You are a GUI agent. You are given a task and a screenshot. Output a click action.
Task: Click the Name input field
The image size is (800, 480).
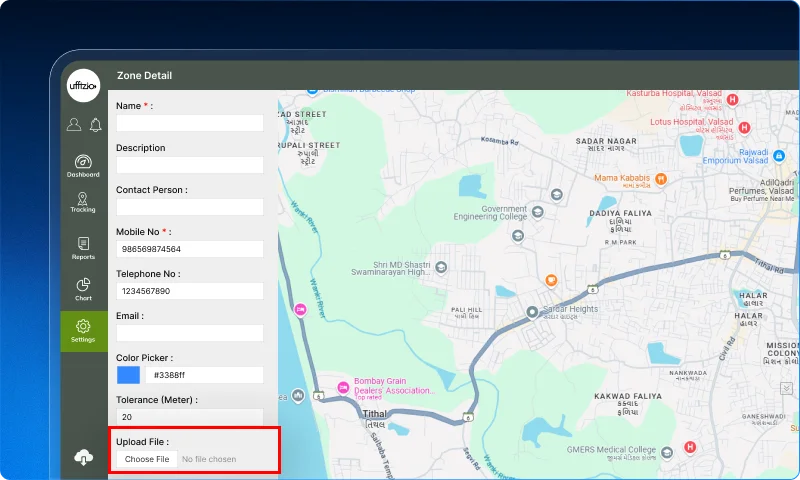pyautogui.click(x=190, y=123)
